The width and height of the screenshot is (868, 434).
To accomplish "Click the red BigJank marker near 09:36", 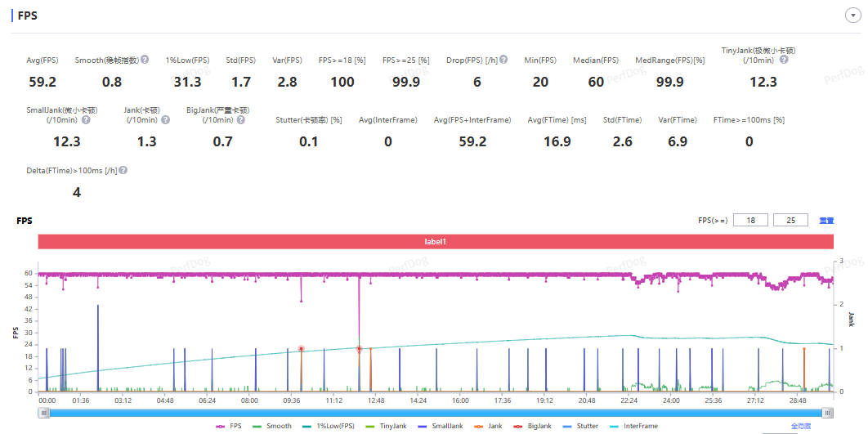I will coord(301,349).
